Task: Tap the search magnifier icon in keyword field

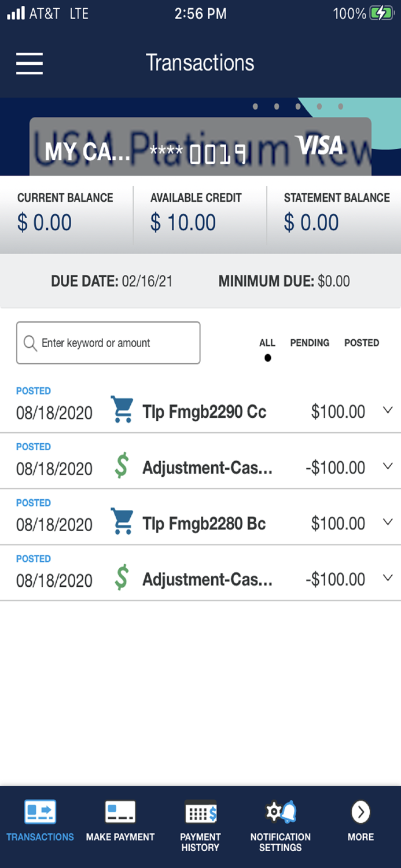Action: (x=30, y=343)
